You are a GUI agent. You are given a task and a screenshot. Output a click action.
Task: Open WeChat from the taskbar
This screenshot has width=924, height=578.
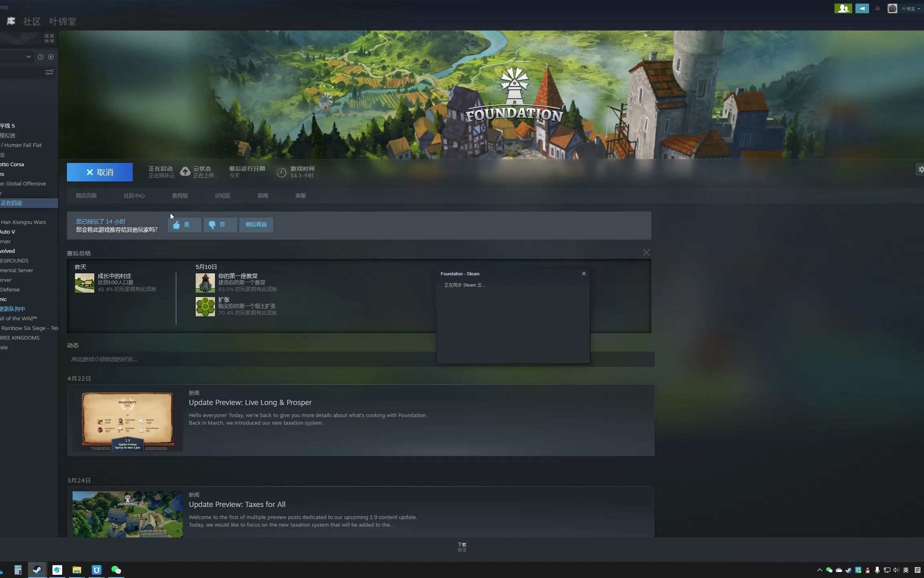coord(116,570)
